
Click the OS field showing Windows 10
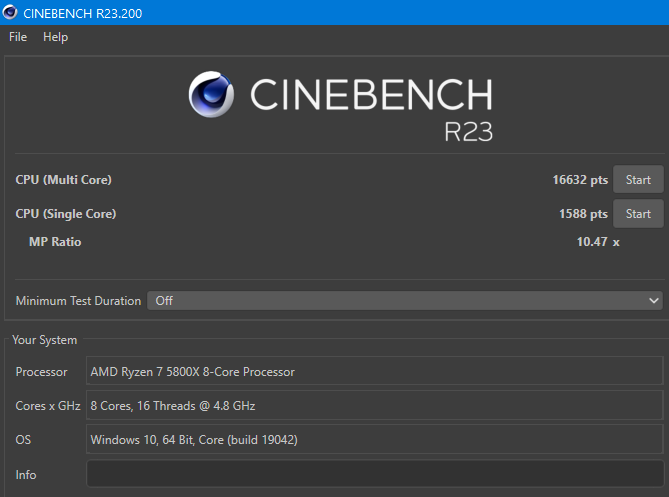(375, 439)
